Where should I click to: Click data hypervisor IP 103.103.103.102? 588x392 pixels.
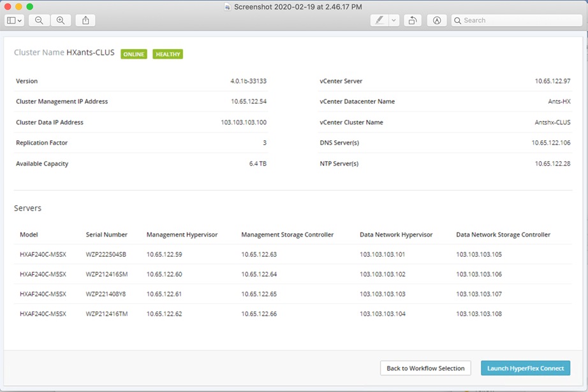pyautogui.click(x=383, y=274)
